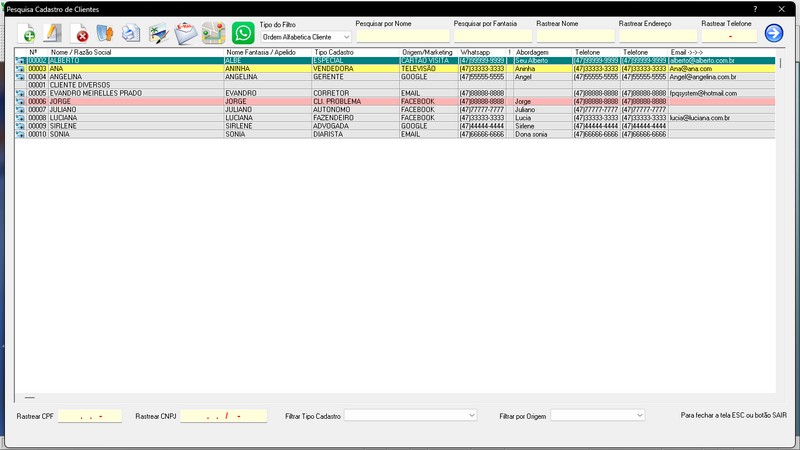Click the Pesquisar por Nome field
The height and width of the screenshot is (450, 800).
pos(402,36)
